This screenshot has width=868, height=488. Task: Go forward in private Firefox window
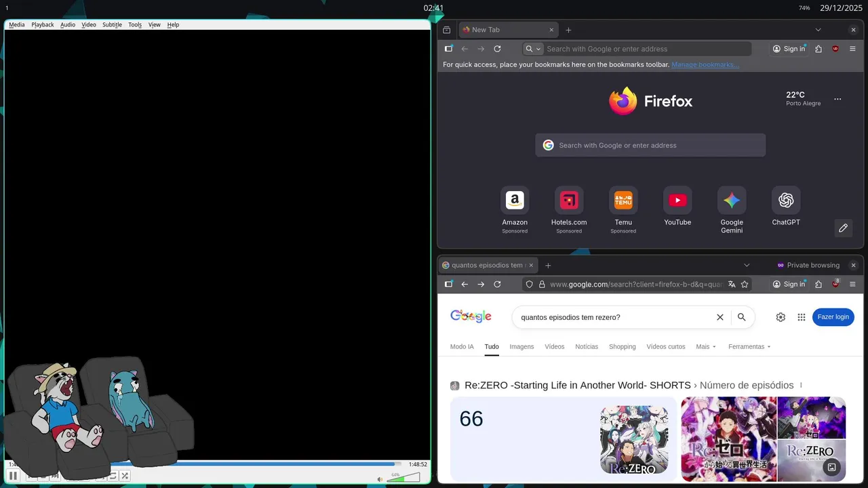pyautogui.click(x=481, y=284)
